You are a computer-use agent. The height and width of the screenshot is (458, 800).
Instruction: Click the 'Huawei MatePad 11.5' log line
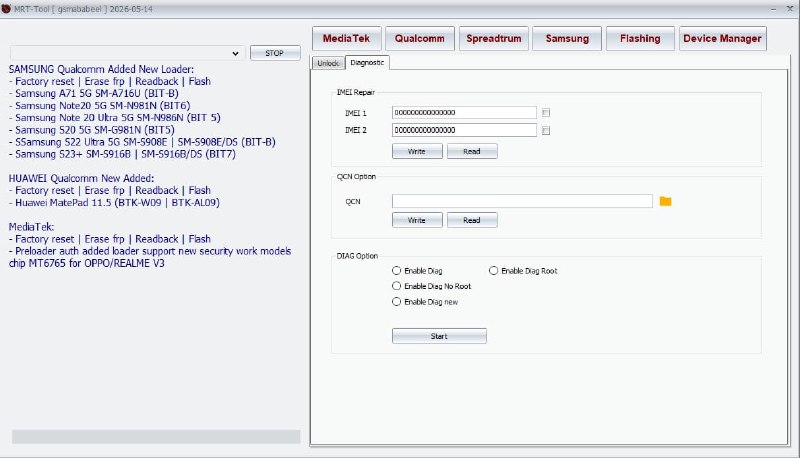pyautogui.click(x=114, y=202)
